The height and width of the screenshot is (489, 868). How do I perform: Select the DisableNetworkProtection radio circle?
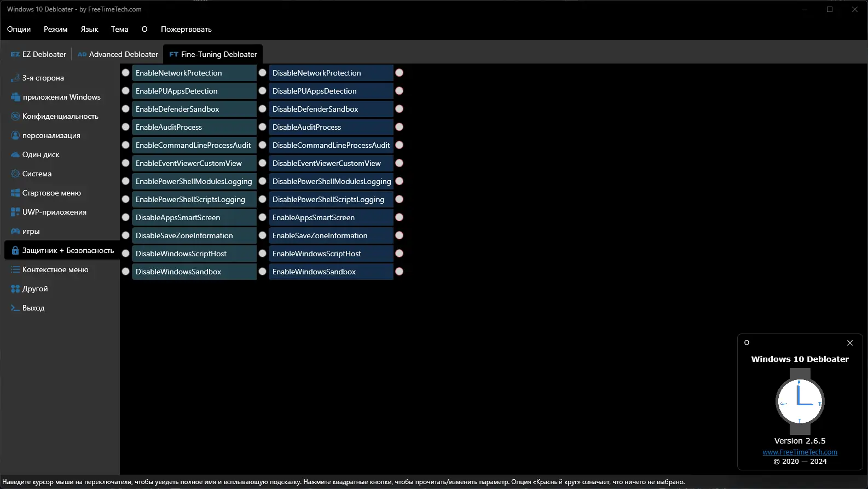(263, 73)
